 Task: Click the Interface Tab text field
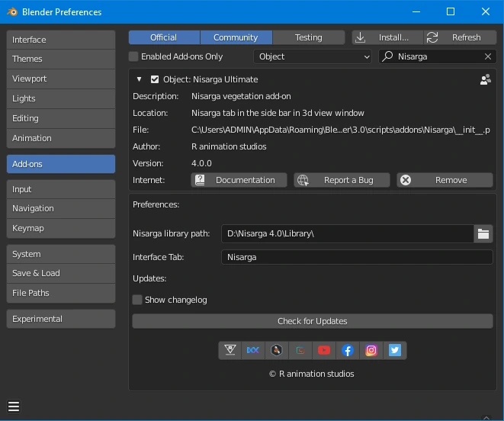pos(356,257)
